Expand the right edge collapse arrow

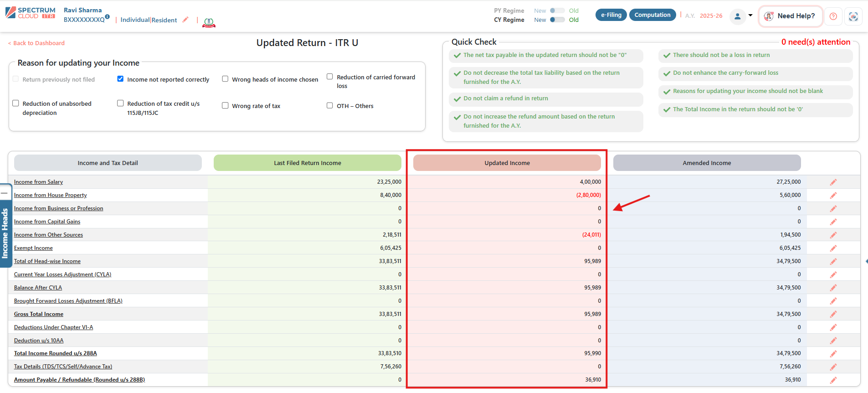(x=866, y=261)
